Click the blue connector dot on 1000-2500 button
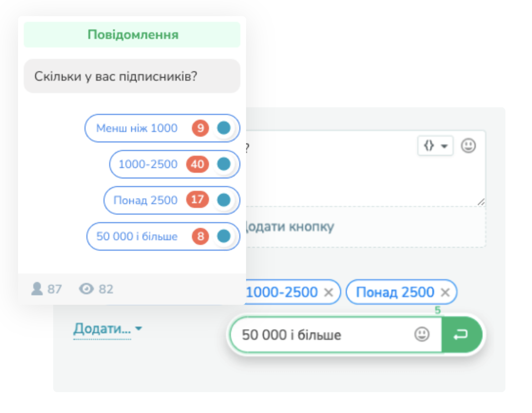The image size is (532, 413). [x=224, y=164]
